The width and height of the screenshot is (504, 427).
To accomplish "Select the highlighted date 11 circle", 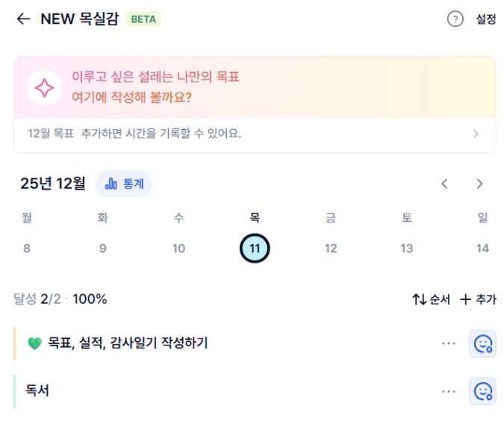I will [255, 249].
